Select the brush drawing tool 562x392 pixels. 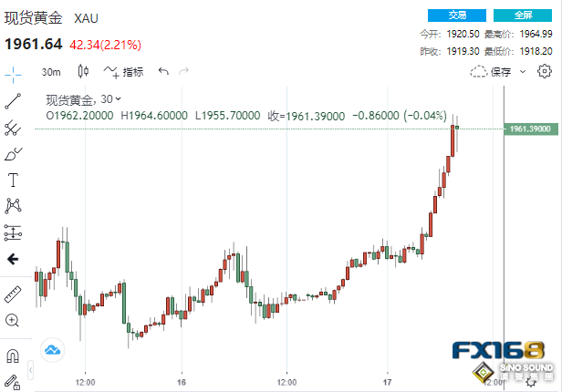pos(13,154)
